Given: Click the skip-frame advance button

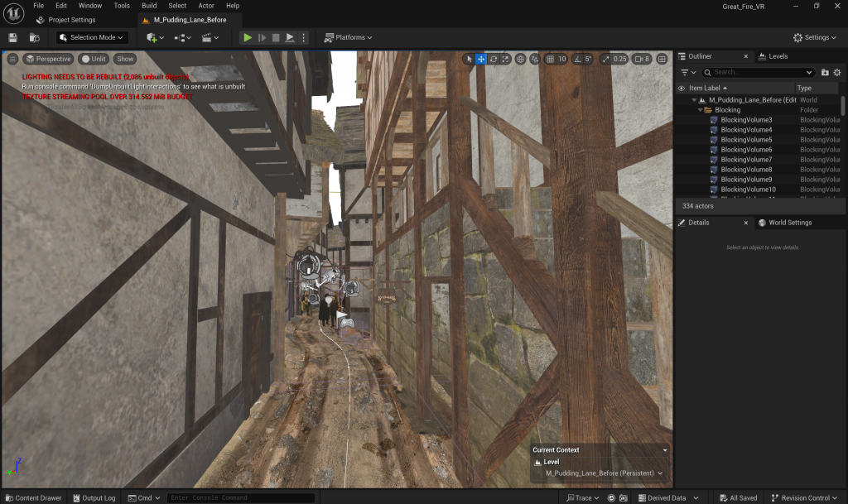Looking at the screenshot, I should pyautogui.click(x=262, y=37).
